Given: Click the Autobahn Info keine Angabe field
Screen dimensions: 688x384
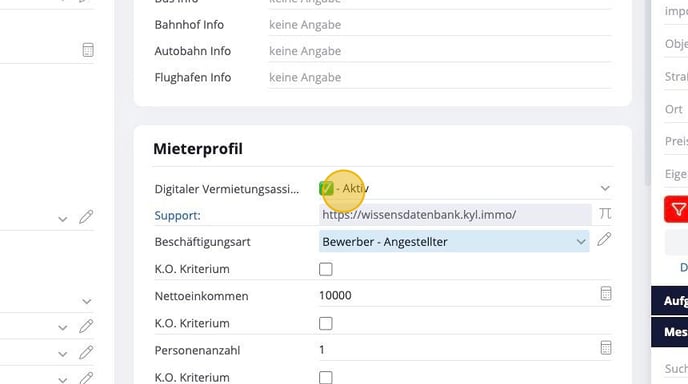Looking at the screenshot, I should point(440,51).
